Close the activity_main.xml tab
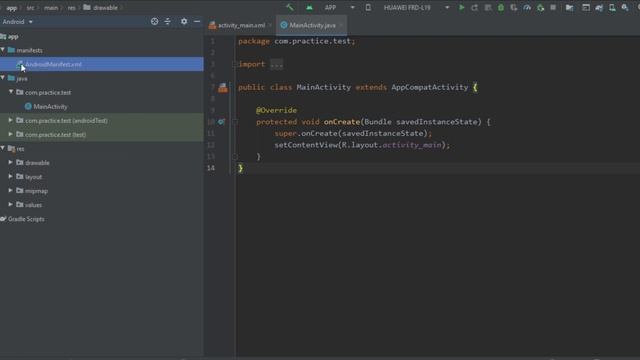This screenshot has height=360, width=640. pyautogui.click(x=270, y=25)
